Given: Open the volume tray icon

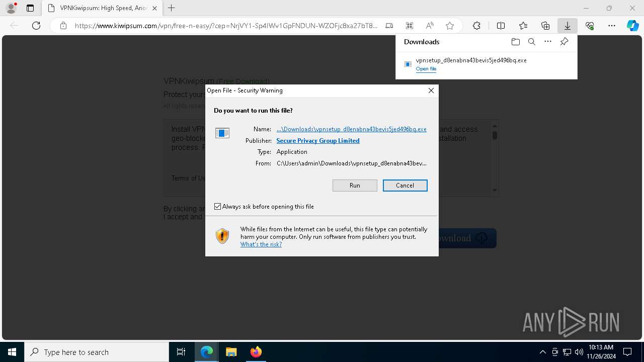Looking at the screenshot, I should (x=579, y=352).
